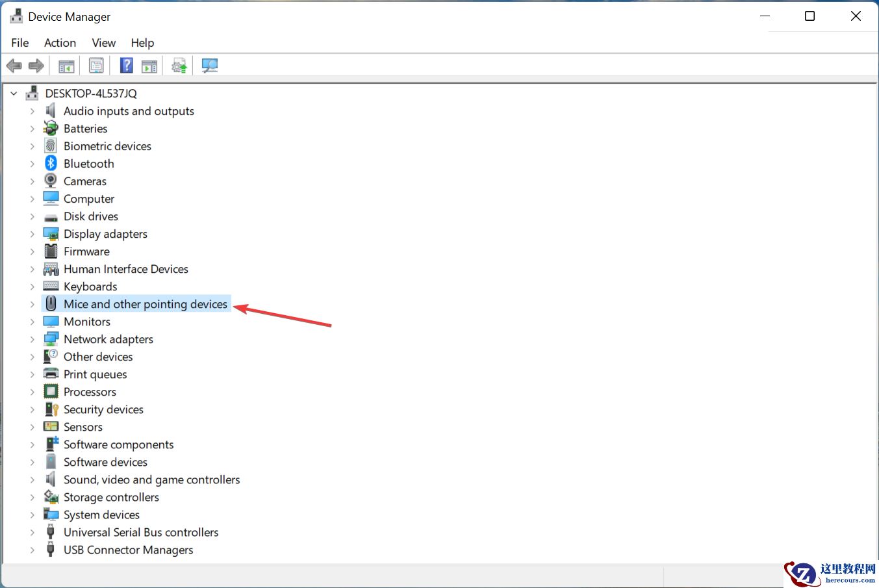
Task: Click the Batteries category icon
Action: (51, 129)
